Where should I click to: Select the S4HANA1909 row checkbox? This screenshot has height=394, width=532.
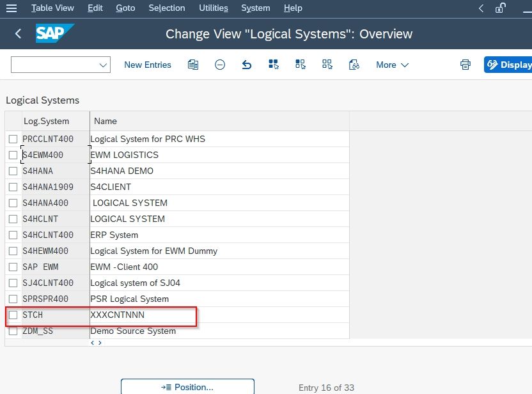pyautogui.click(x=13, y=187)
